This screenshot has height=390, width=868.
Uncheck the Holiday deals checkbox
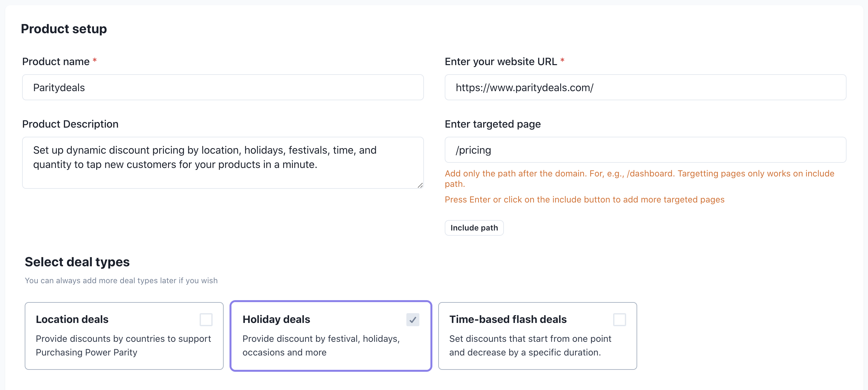(x=413, y=319)
